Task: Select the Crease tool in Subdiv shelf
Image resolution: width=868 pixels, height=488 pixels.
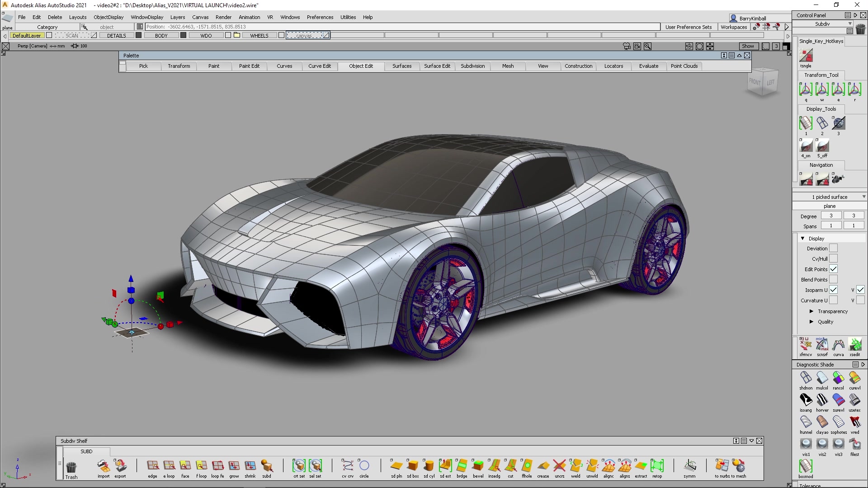Action: pyautogui.click(x=542, y=467)
